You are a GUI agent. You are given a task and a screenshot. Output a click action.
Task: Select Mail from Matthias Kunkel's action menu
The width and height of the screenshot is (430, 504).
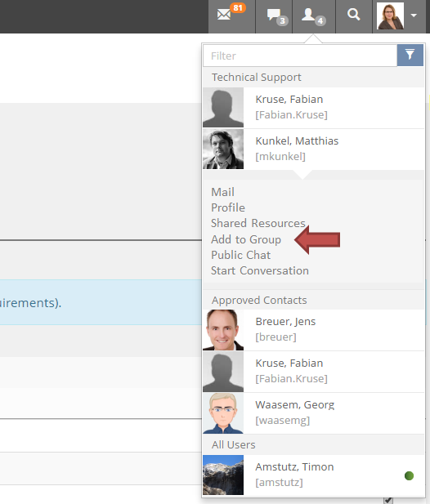[222, 192]
